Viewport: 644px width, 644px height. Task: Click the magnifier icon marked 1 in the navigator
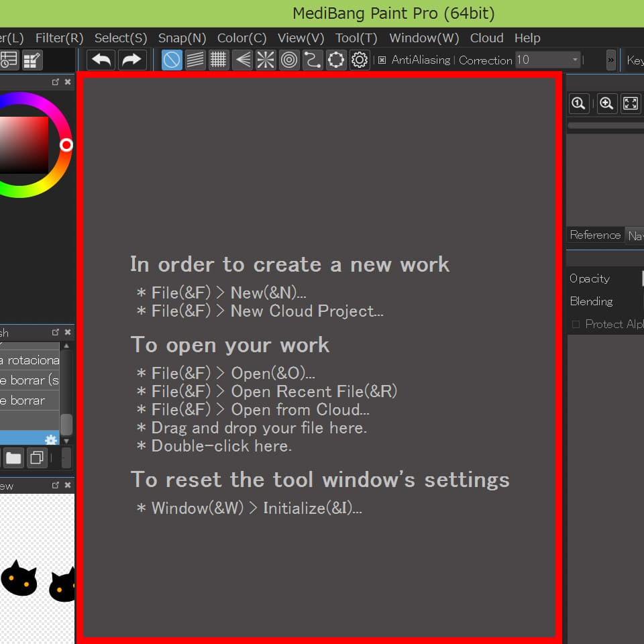click(x=579, y=103)
